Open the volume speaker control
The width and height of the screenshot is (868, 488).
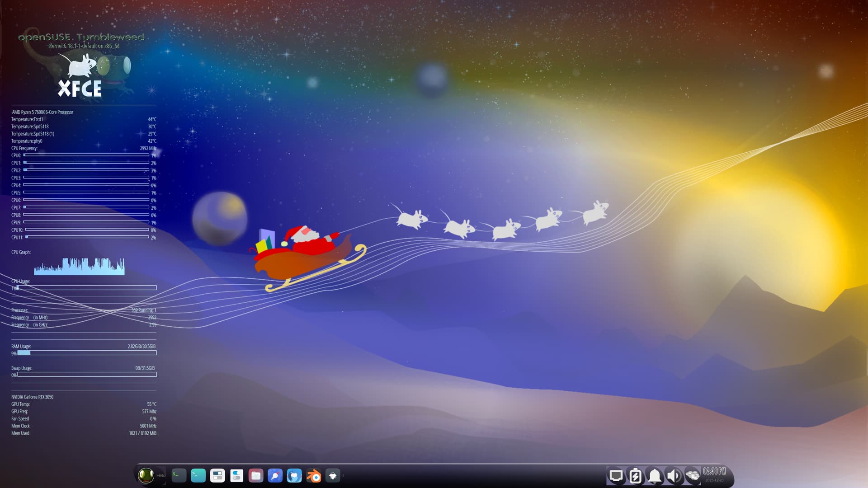674,476
